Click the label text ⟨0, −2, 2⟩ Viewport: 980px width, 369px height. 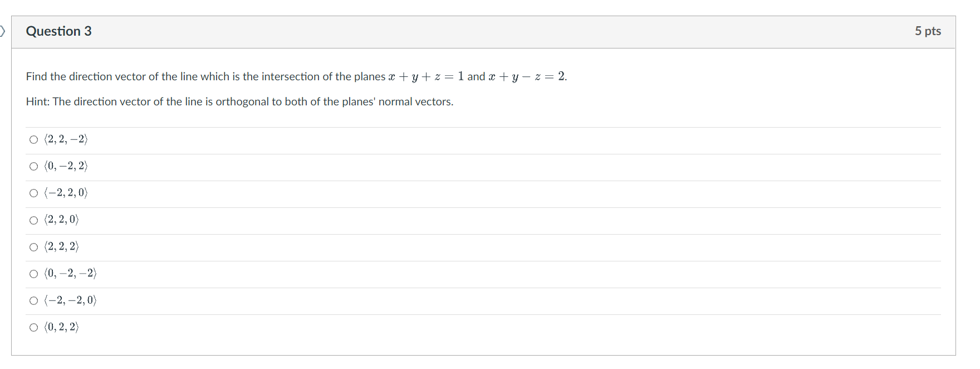[x=66, y=166]
